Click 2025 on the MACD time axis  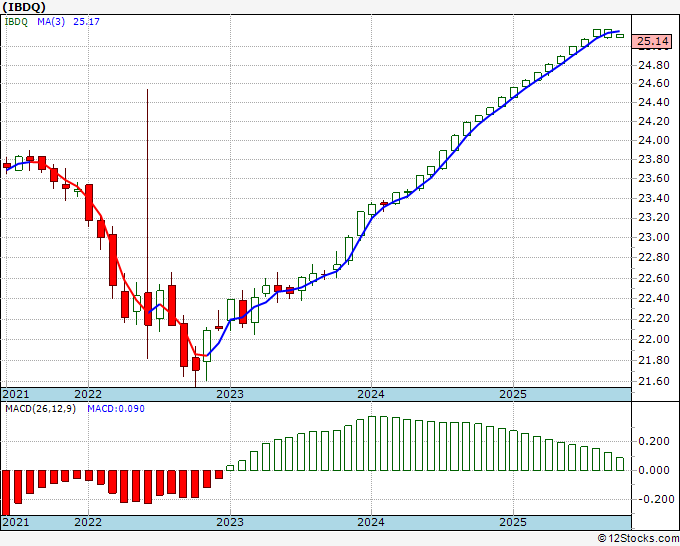pos(513,522)
